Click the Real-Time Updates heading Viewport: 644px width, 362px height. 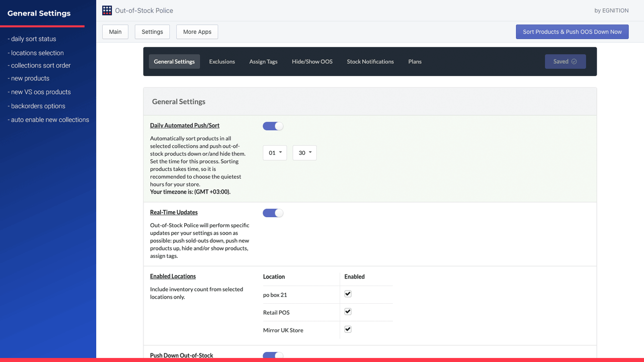(174, 212)
